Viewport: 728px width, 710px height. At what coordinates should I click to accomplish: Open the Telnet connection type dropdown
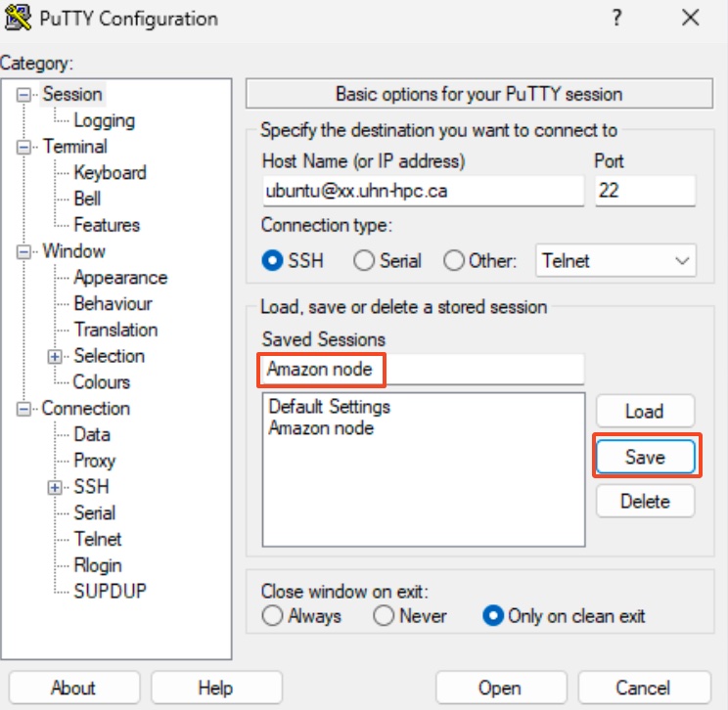point(615,261)
